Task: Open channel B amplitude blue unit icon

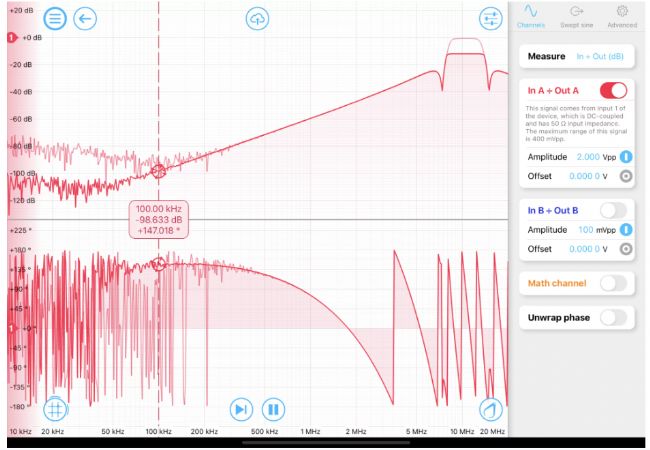Action: coord(626,230)
